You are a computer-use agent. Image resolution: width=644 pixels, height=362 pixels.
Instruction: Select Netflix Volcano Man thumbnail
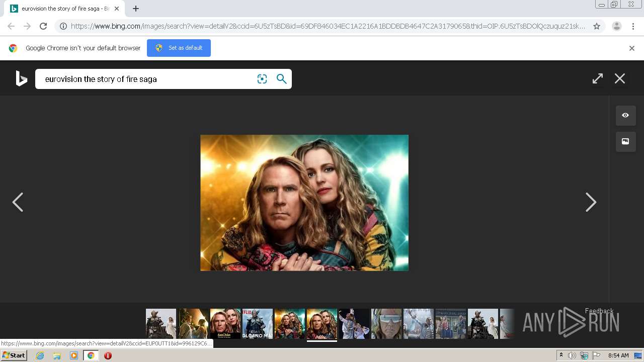point(258,324)
